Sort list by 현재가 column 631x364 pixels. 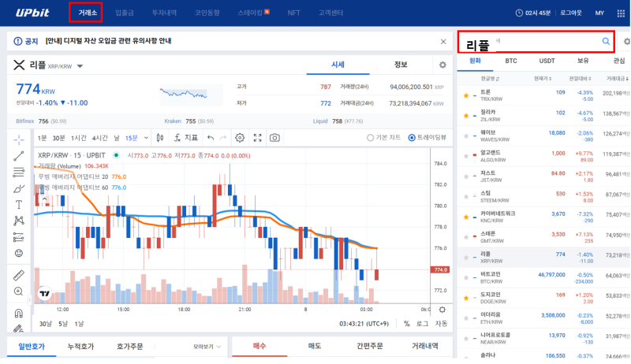(x=543, y=79)
